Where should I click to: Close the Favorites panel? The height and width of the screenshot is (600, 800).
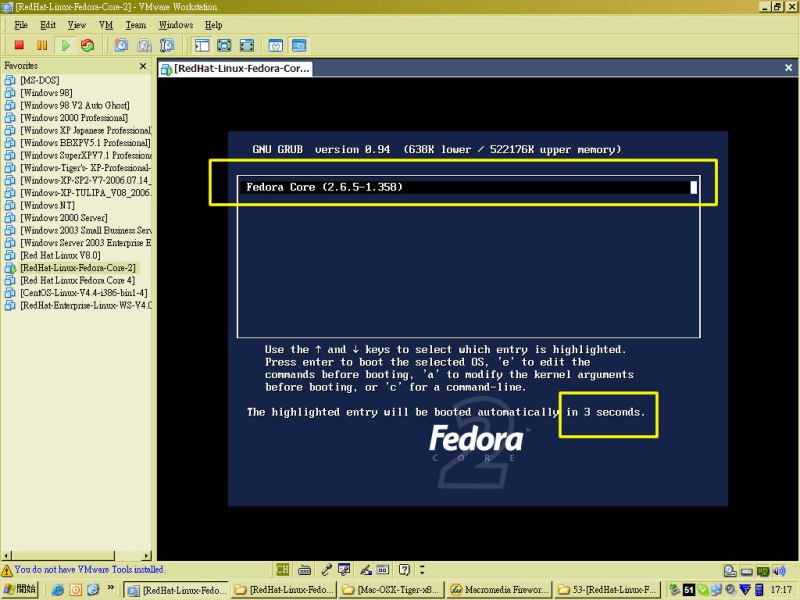point(143,66)
